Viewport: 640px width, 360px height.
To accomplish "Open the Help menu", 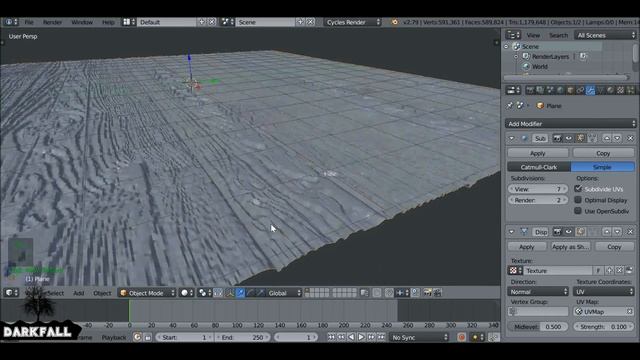I will [108, 22].
